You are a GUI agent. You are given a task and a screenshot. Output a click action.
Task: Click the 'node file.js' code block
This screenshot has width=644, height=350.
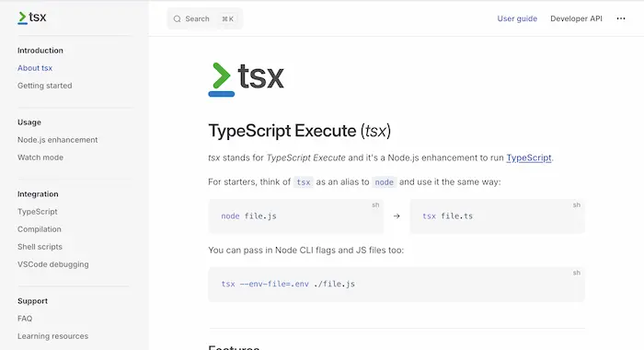tap(296, 216)
